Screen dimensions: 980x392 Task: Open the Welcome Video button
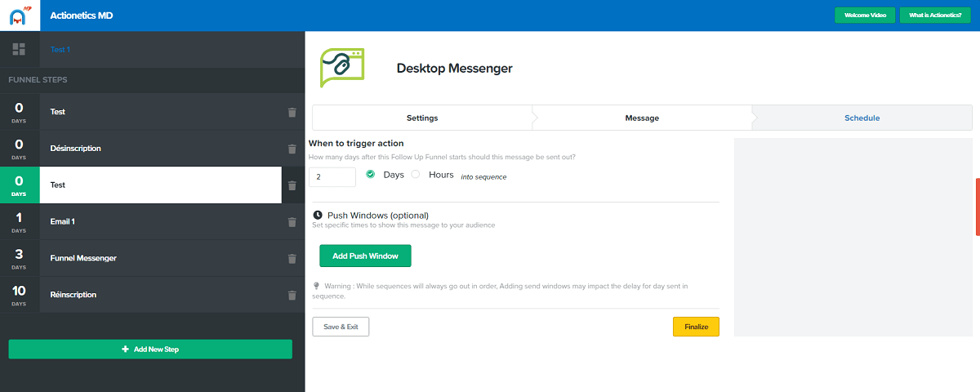tap(865, 16)
